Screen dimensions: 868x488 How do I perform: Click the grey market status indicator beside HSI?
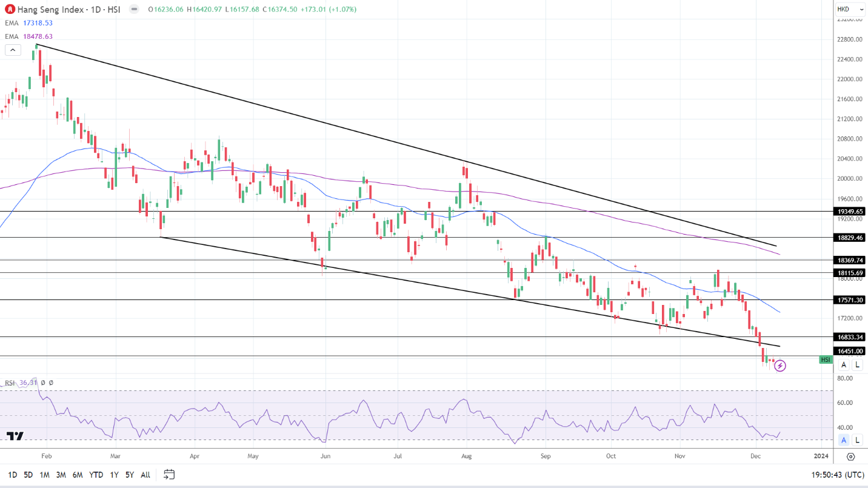[133, 10]
